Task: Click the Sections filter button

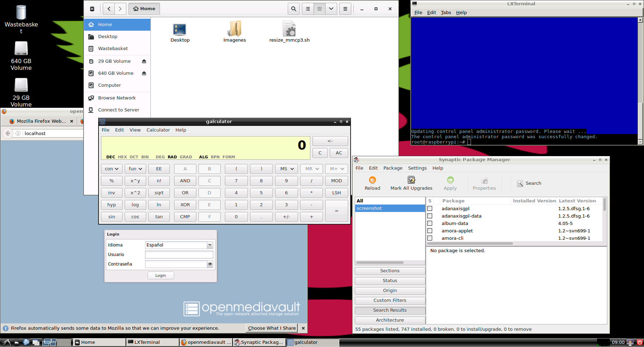Action: tap(390, 271)
